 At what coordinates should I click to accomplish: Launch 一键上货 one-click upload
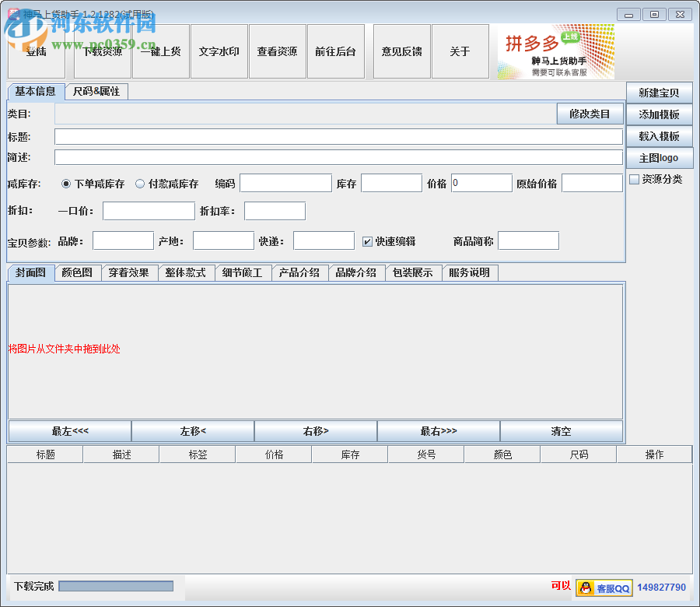click(x=160, y=51)
